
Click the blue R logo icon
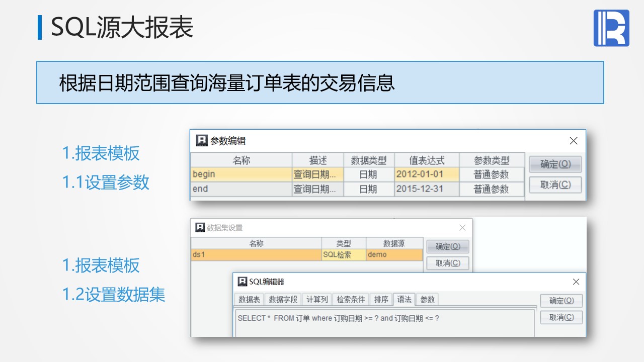click(611, 28)
